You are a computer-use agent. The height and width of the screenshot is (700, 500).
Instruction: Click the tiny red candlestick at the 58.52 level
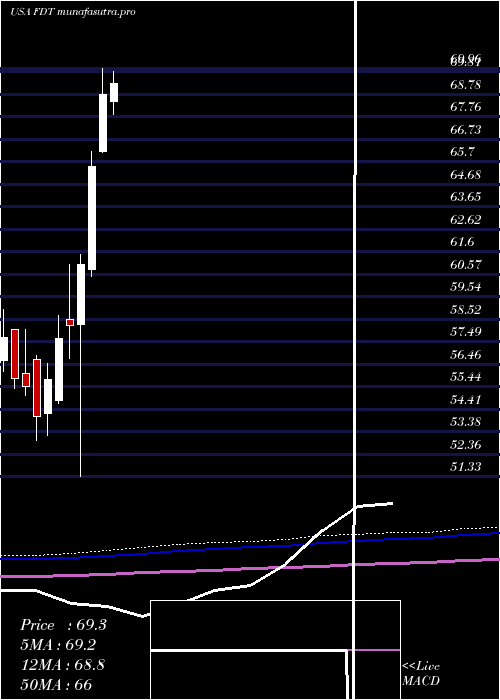point(70,322)
